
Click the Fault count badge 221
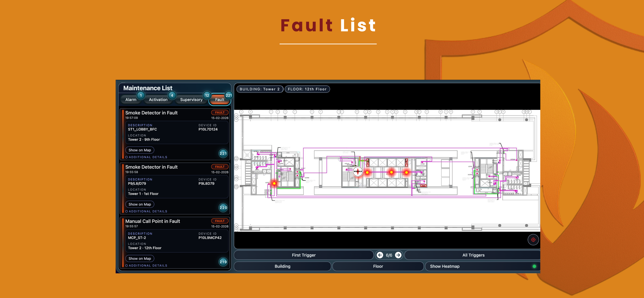click(x=229, y=95)
